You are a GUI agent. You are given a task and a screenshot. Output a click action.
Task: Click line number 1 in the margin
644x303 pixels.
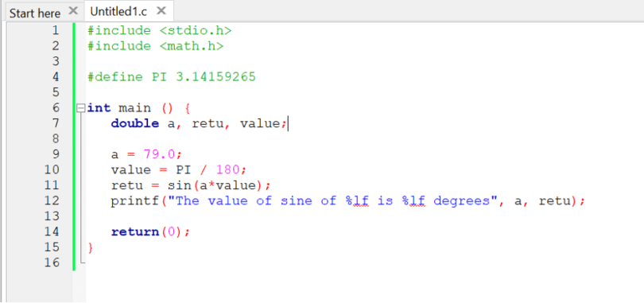55,30
